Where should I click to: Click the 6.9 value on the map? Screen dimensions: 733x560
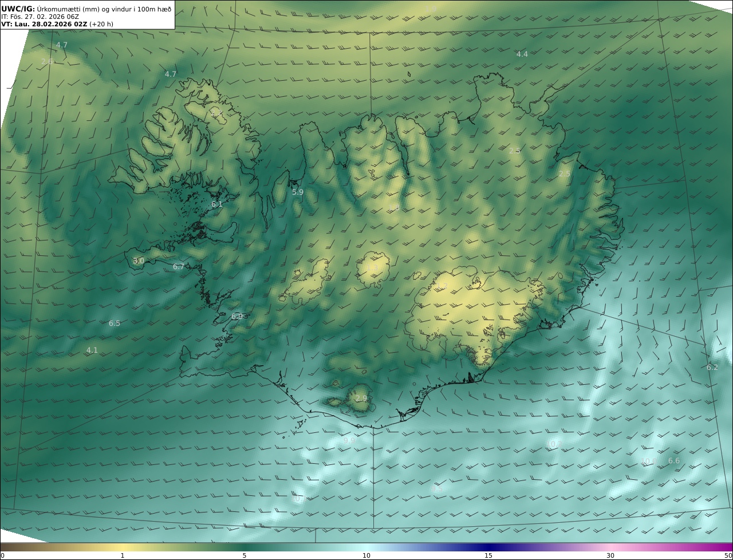[237, 317]
